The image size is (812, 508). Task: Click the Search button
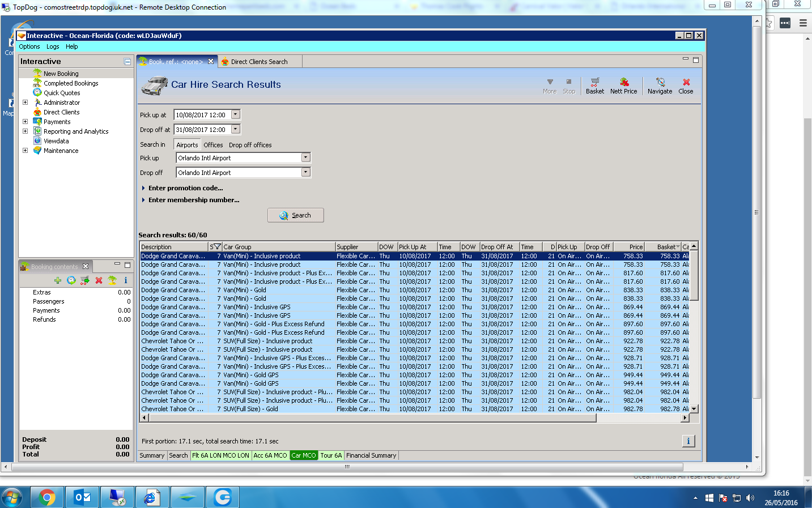click(x=295, y=215)
